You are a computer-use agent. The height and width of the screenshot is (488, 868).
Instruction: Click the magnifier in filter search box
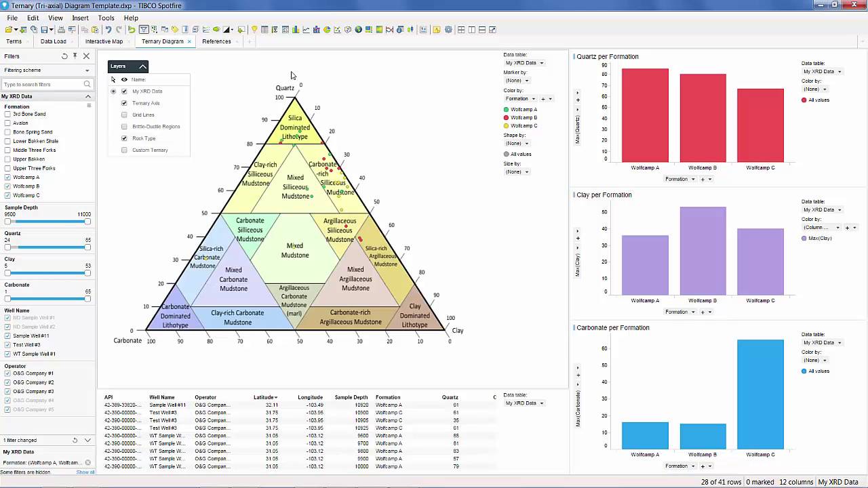coord(87,84)
